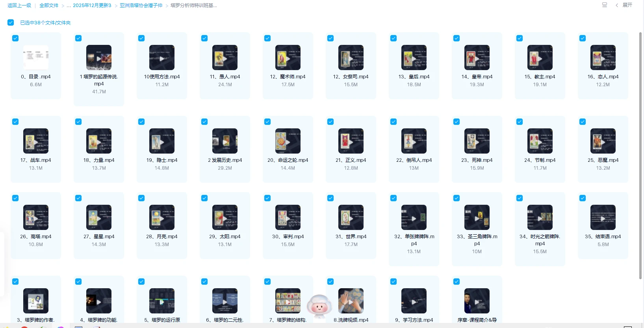
Task: Uncheck the 16、恋人.mp4 checkbox
Action: click(x=583, y=38)
